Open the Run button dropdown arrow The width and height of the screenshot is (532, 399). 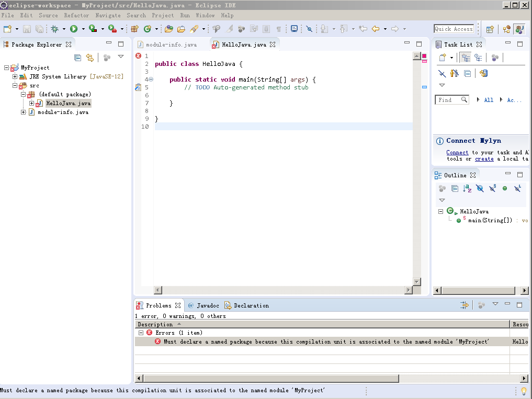tap(83, 29)
